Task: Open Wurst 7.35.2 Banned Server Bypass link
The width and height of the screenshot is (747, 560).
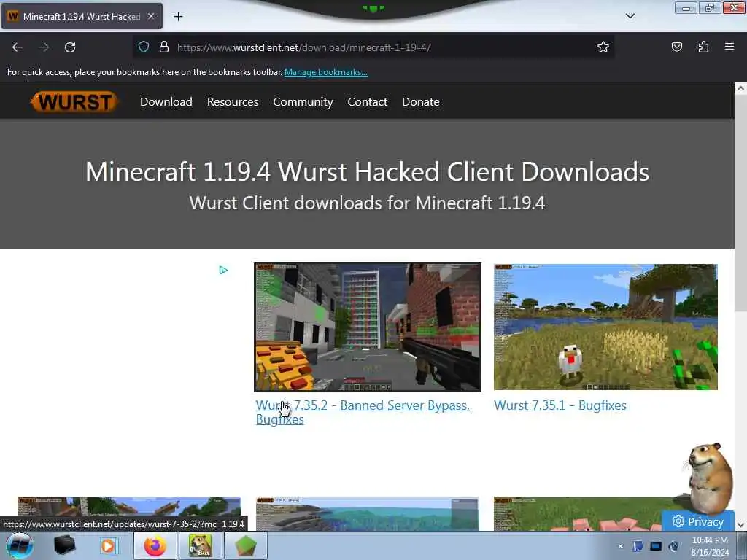Action: pos(363,412)
